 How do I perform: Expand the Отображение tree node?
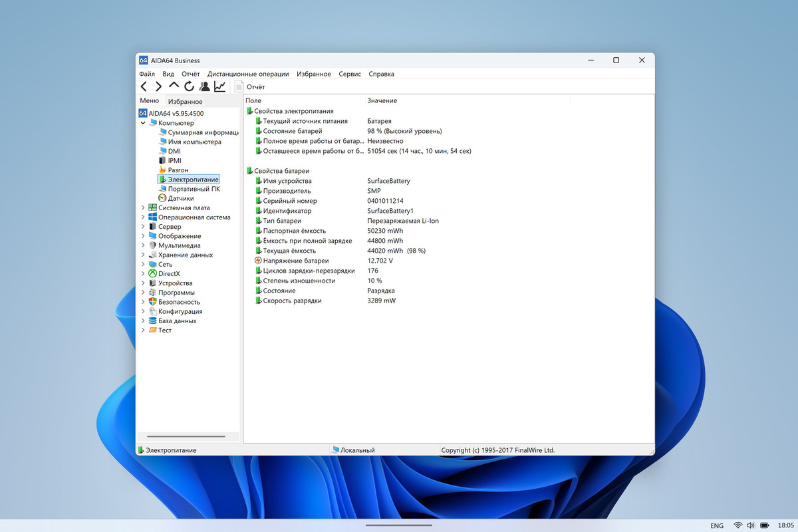point(143,236)
